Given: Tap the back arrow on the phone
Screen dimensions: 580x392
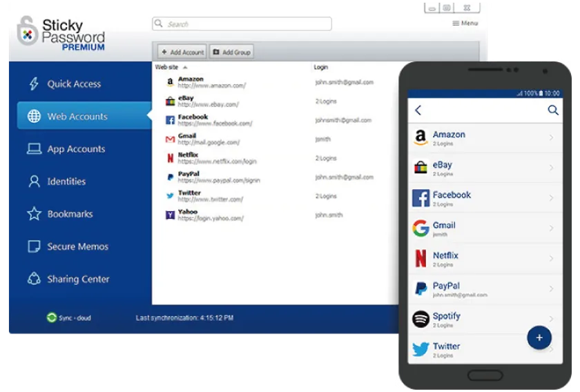Looking at the screenshot, I should 418,110.
